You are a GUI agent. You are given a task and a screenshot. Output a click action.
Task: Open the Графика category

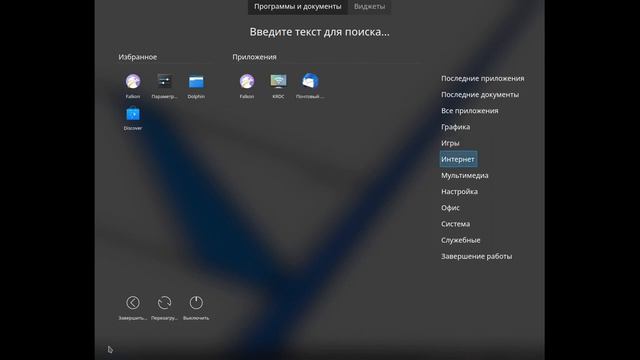coord(456,127)
